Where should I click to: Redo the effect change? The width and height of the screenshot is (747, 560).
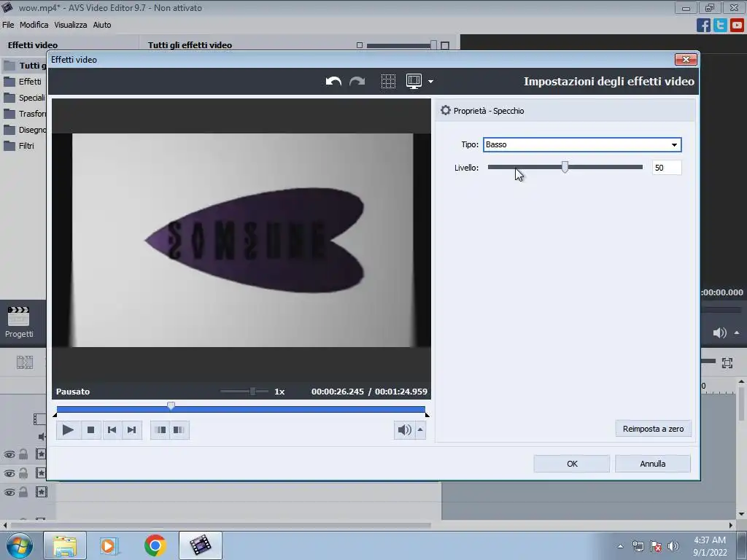(x=357, y=82)
